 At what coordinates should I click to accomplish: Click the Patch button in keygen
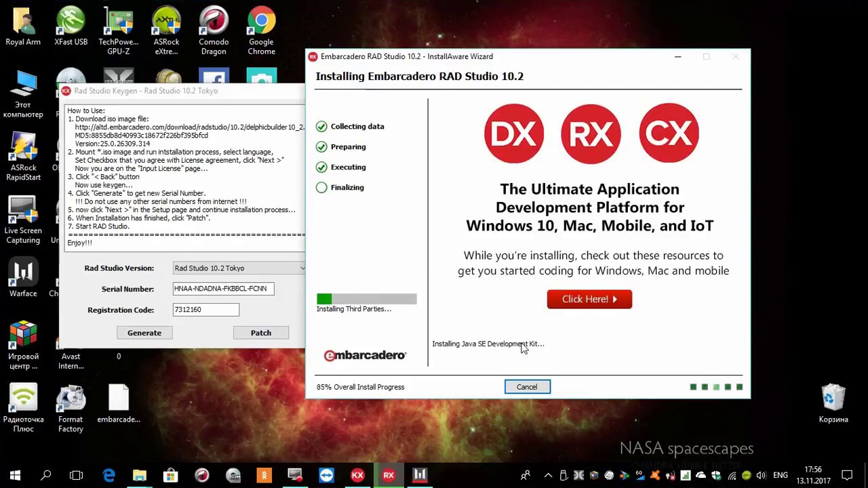tap(261, 333)
